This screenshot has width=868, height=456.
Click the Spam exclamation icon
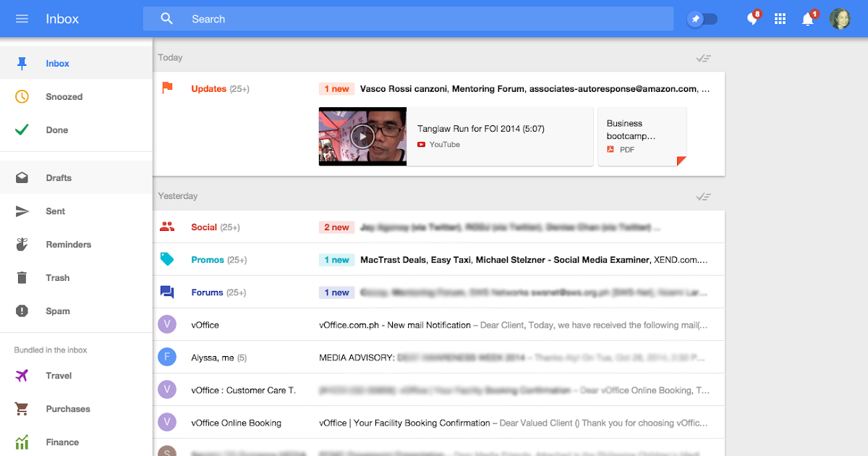(x=22, y=311)
